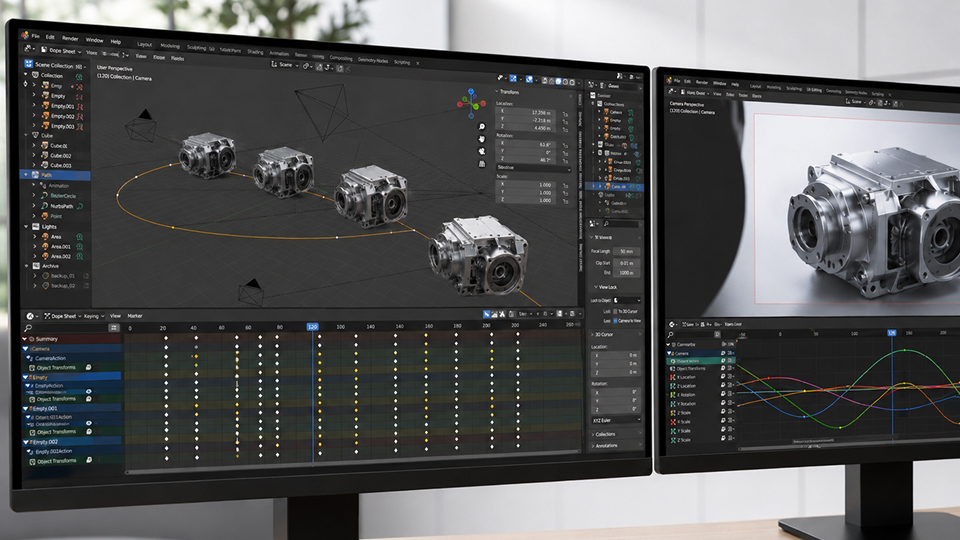Click the Path collection icon in outliner
This screenshot has width=960, height=540.
click(36, 175)
